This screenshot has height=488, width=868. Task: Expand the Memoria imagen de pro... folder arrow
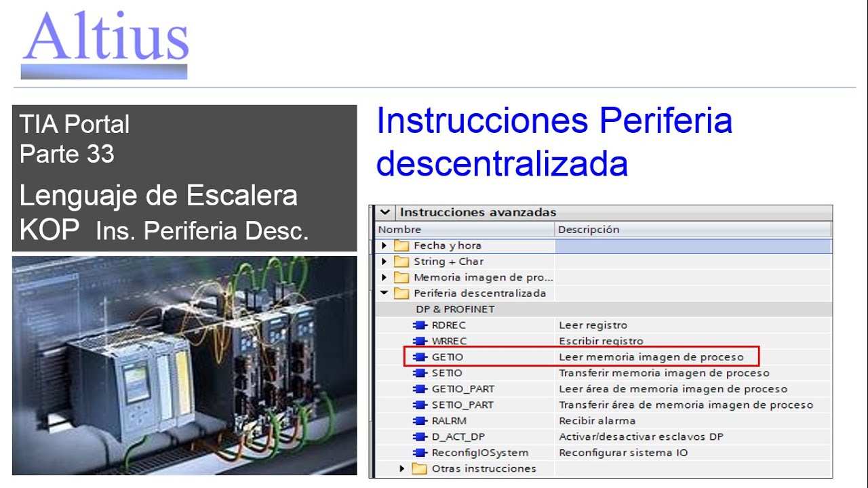[384, 277]
